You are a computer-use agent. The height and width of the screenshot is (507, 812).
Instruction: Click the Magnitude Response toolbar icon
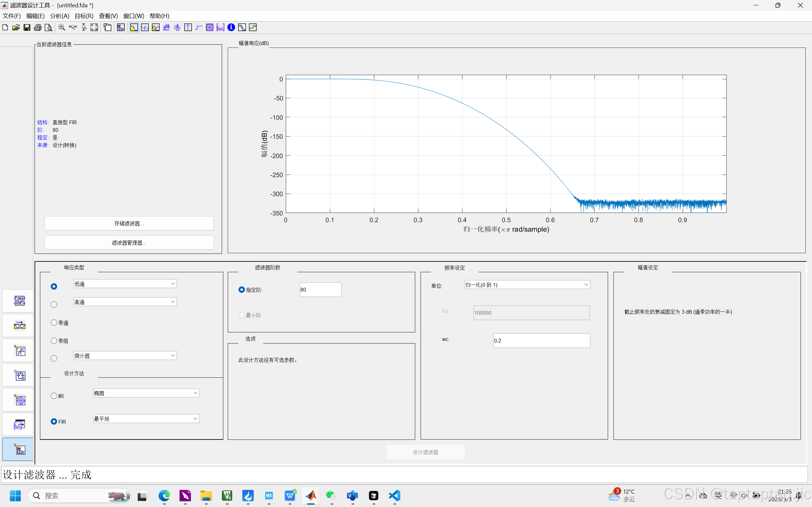tap(134, 28)
